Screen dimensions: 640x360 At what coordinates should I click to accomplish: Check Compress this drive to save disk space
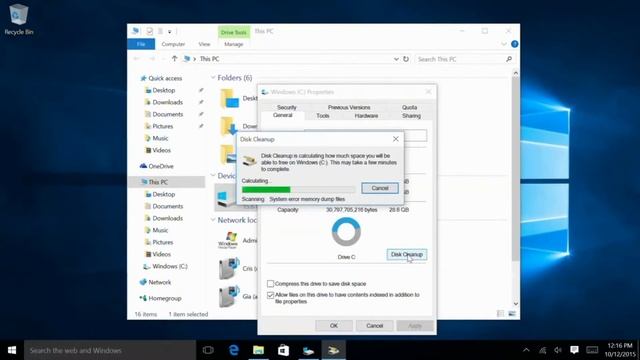point(270,284)
